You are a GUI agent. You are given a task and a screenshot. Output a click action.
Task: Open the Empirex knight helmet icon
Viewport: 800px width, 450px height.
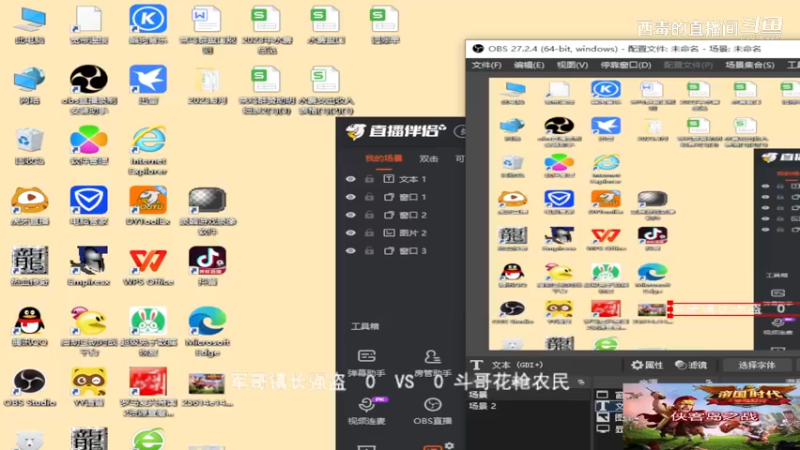[x=89, y=265]
